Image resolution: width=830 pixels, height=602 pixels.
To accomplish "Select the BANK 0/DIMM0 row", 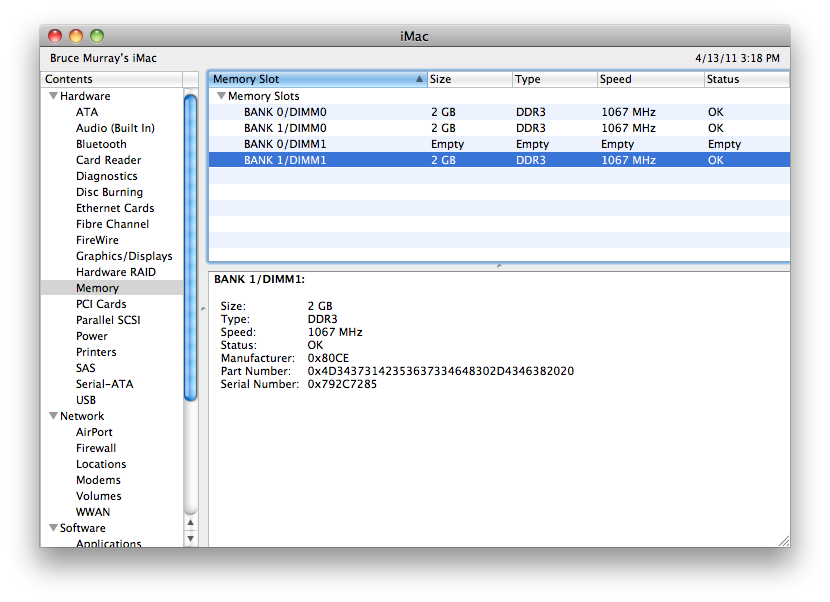I will tap(499, 112).
